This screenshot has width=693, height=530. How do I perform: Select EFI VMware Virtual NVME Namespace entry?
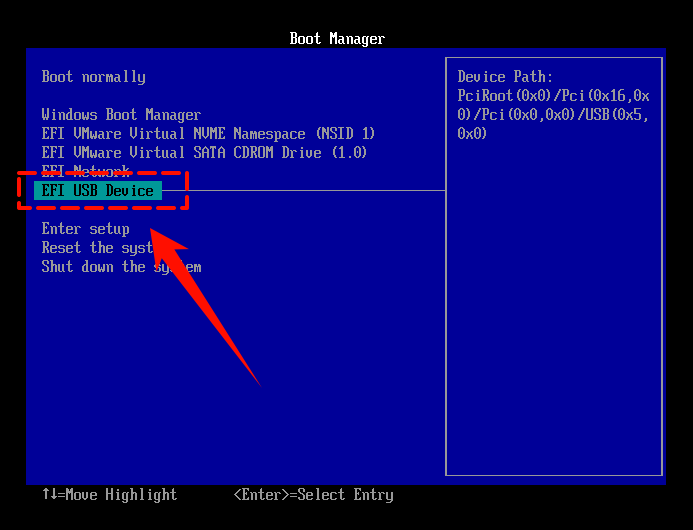(208, 134)
